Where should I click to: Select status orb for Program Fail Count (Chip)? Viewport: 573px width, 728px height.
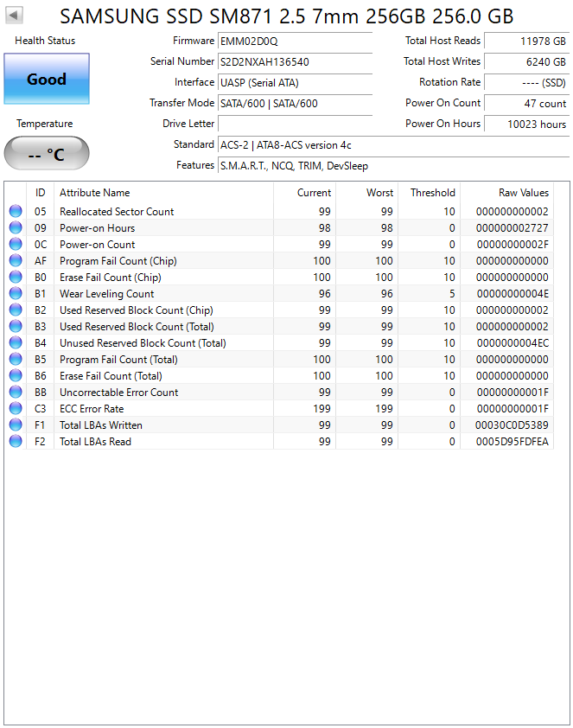click(x=16, y=260)
